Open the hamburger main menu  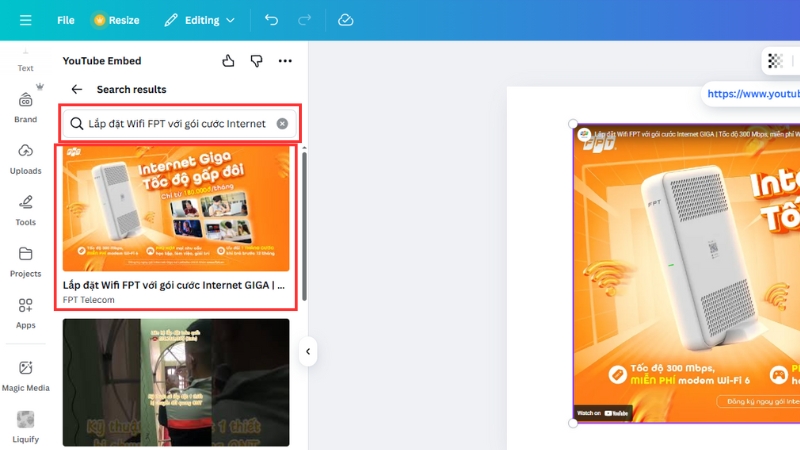pos(25,20)
